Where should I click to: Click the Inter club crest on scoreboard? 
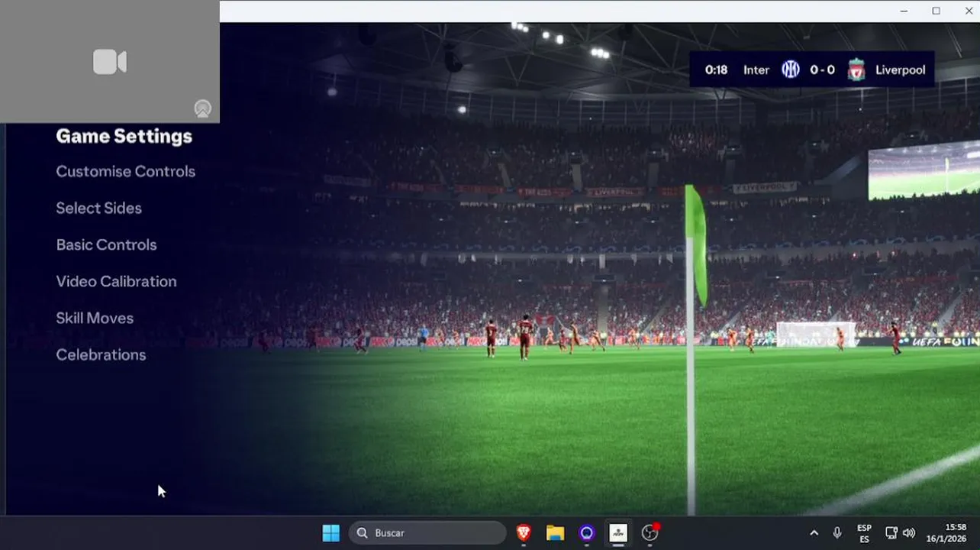point(790,70)
